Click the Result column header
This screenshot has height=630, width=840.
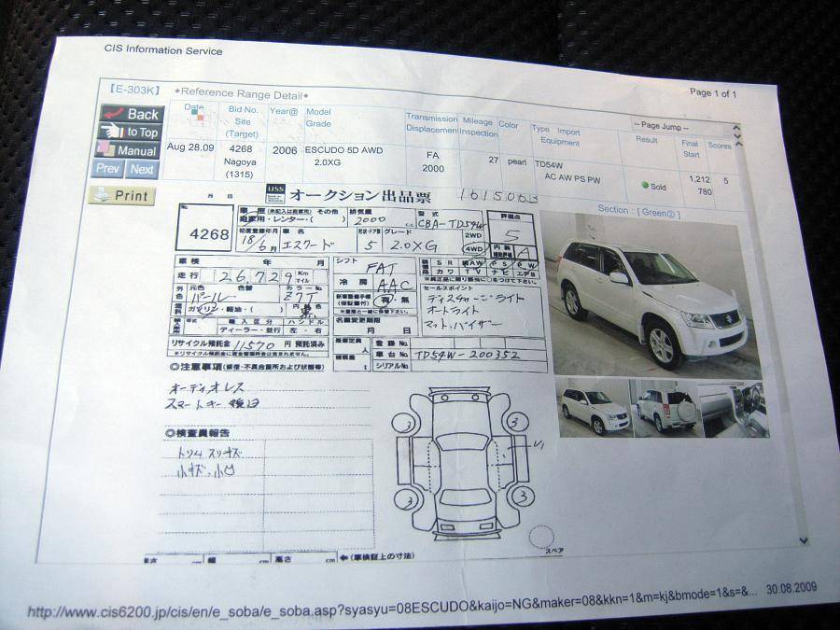click(x=646, y=139)
